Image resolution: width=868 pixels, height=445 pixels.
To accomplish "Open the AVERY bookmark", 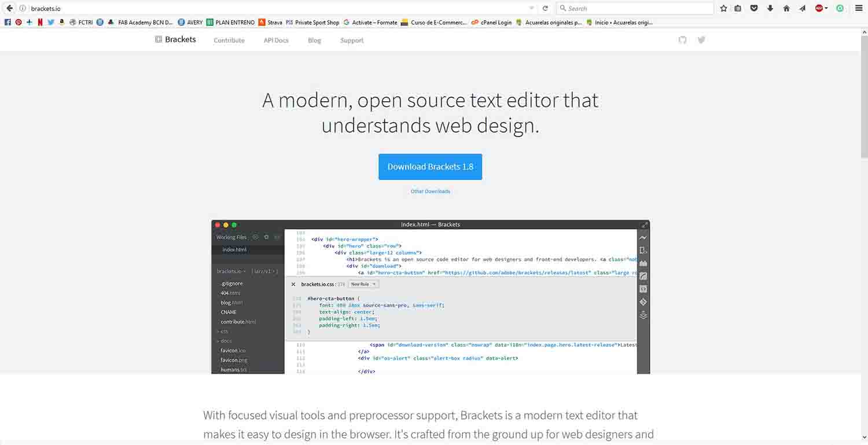I will click(190, 23).
